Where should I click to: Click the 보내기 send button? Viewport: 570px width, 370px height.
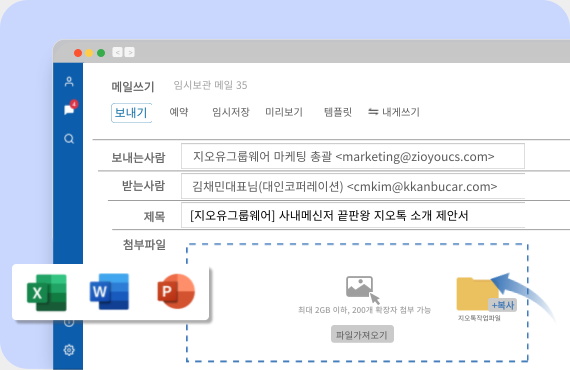131,113
